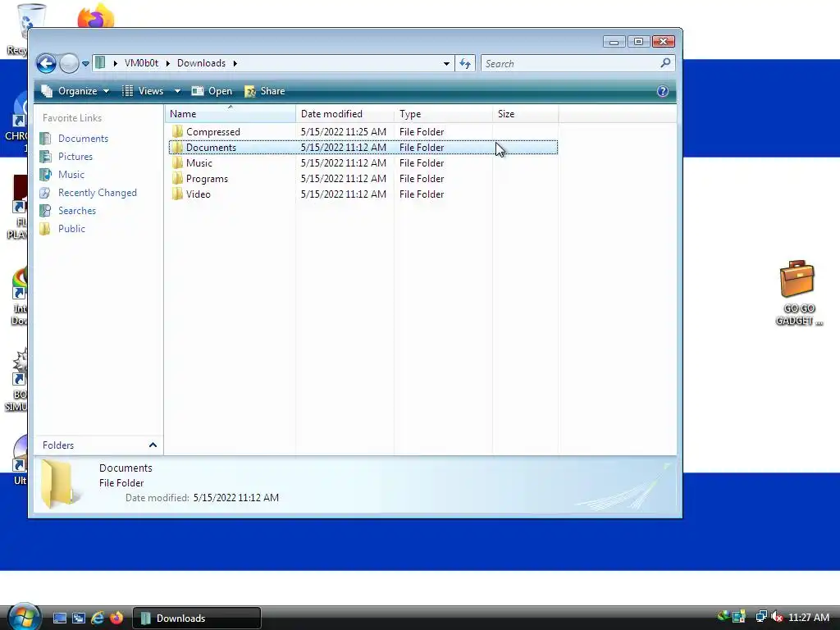
Task: Expand arrow after Downloads in address bar
Action: (235, 63)
